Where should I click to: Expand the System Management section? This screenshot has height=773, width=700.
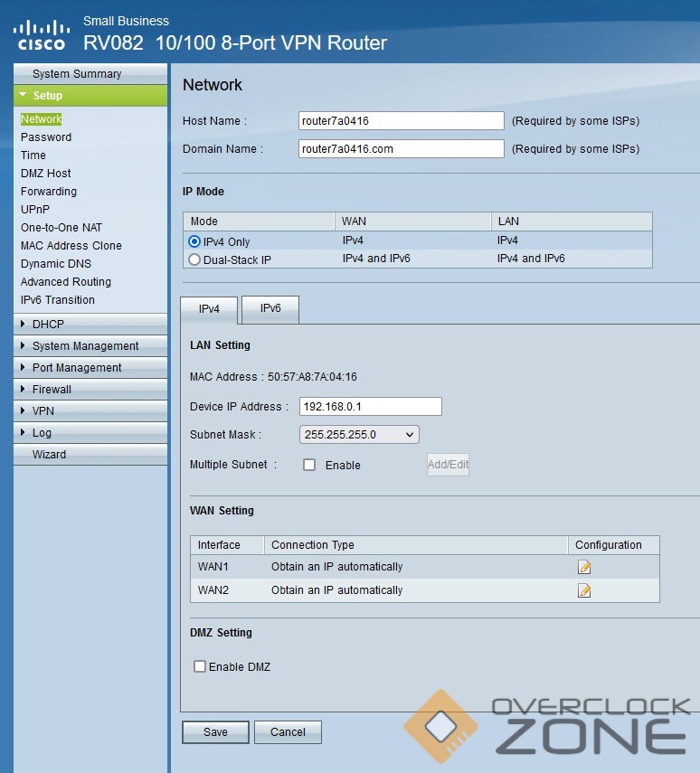coord(90,345)
